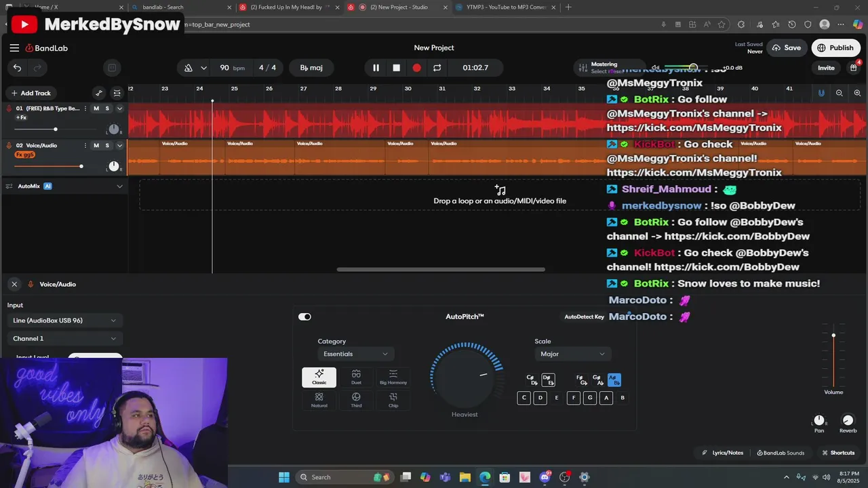Click the redo arrow
868x488 pixels.
point(37,68)
